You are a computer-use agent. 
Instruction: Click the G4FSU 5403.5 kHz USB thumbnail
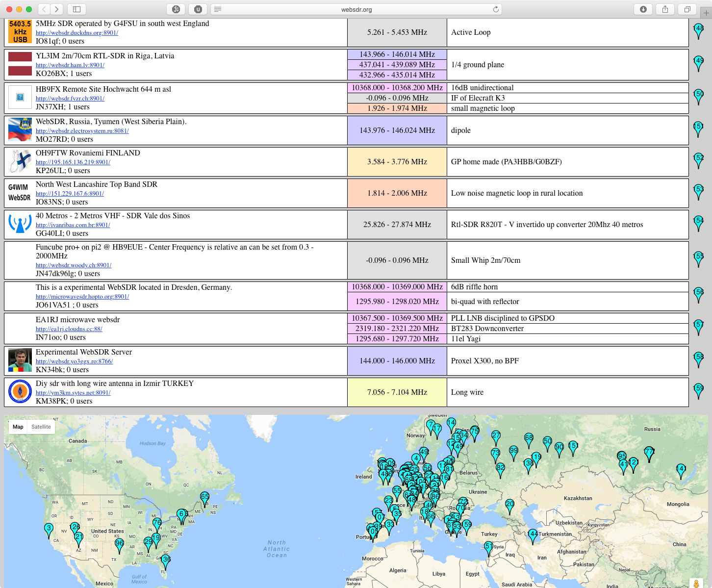pyautogui.click(x=20, y=32)
